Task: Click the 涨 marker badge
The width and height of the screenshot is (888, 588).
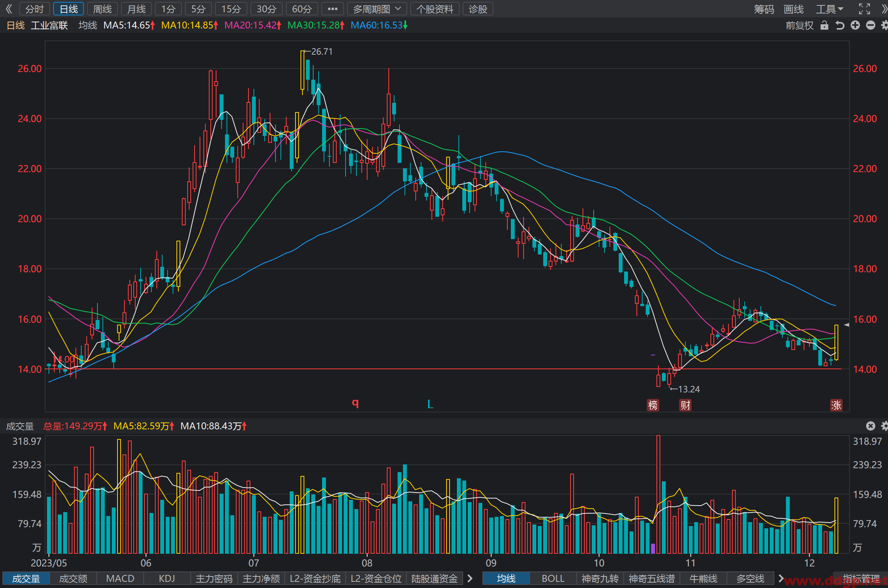Action: tap(836, 405)
